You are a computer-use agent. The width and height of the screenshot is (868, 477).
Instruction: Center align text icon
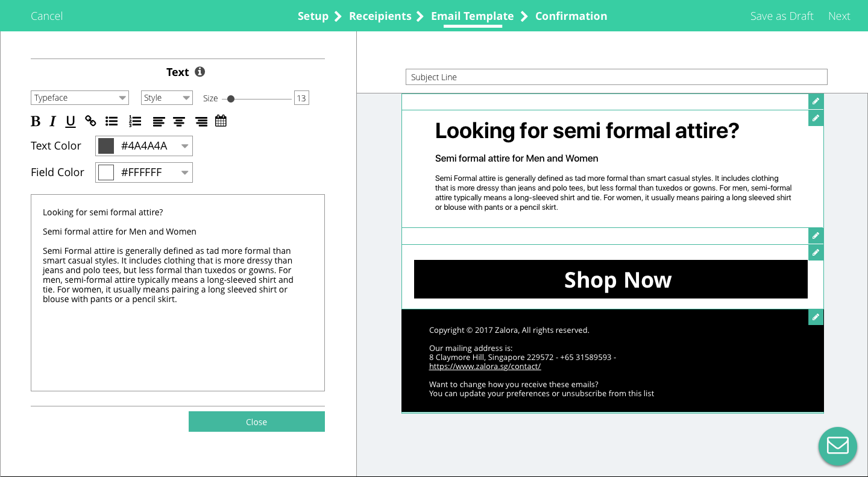point(179,122)
